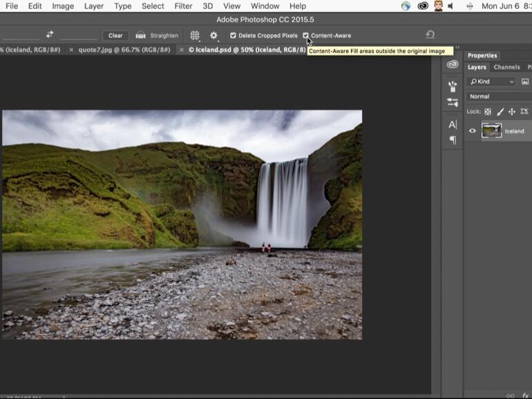
Task: Click the Clear button in options bar
Action: 115,36
